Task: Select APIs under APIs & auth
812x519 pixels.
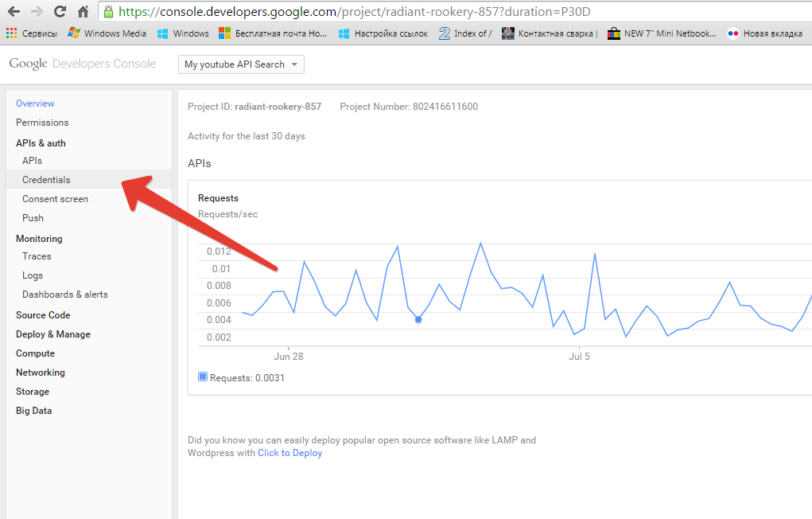Action: pos(32,161)
